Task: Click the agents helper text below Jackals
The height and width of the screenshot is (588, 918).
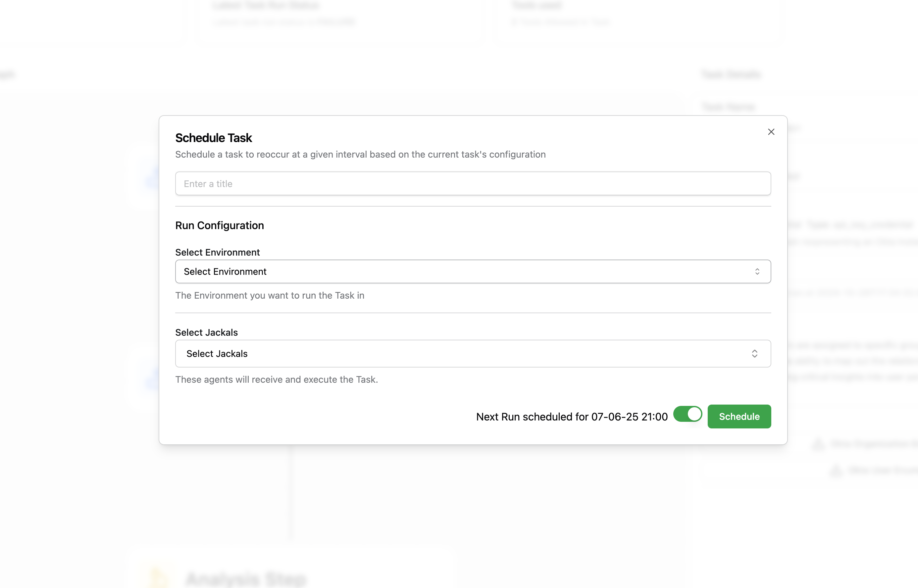Action: click(x=277, y=379)
